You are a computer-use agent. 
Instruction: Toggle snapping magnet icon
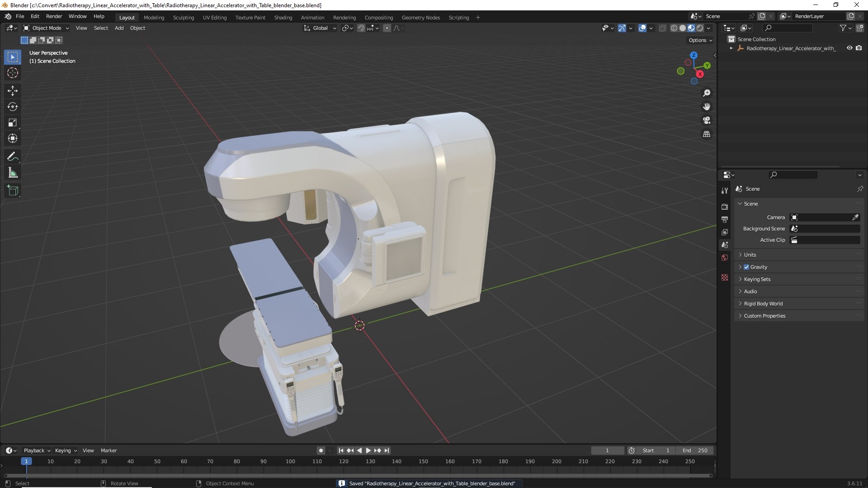361,28
